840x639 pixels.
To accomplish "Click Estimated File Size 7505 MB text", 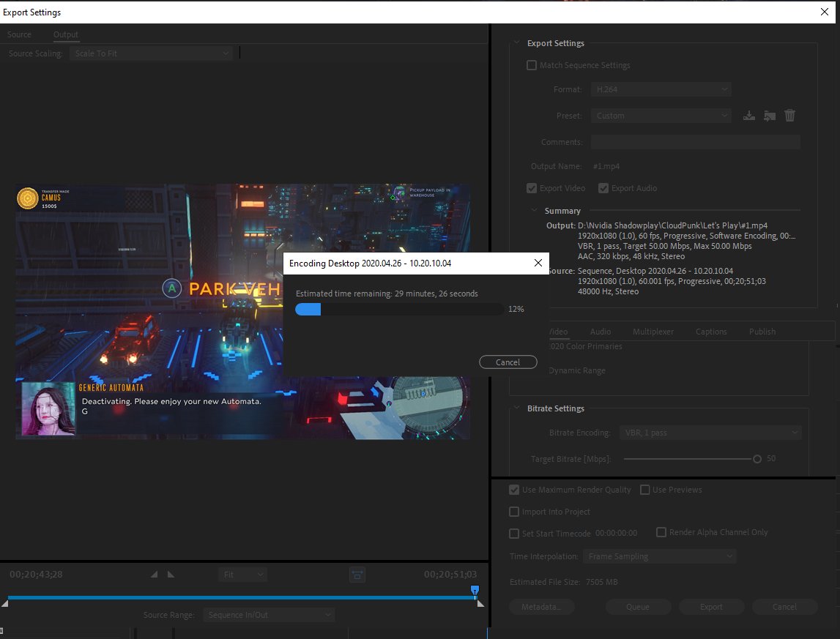I will pyautogui.click(x=564, y=582).
